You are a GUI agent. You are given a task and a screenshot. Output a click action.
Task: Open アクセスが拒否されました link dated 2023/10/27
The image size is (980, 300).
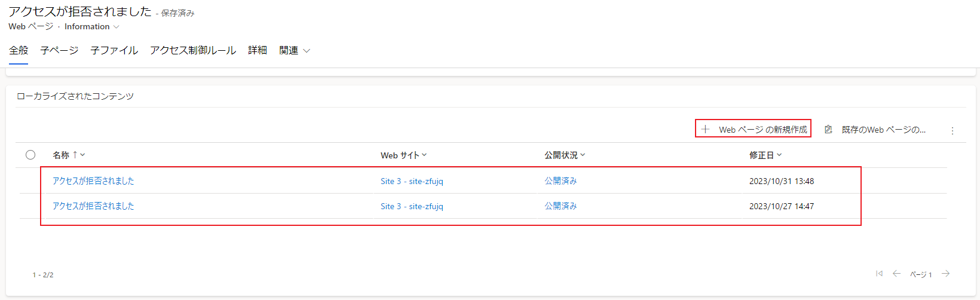pyautogui.click(x=93, y=206)
